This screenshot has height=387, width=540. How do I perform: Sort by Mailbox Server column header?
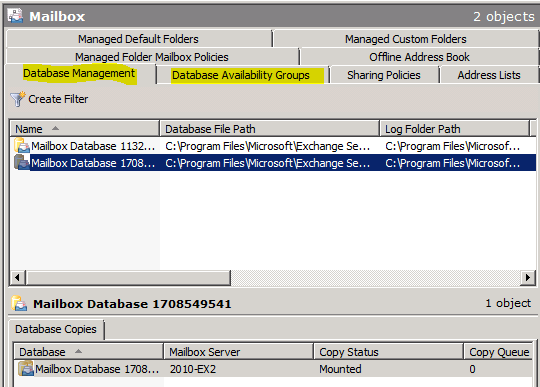239,352
